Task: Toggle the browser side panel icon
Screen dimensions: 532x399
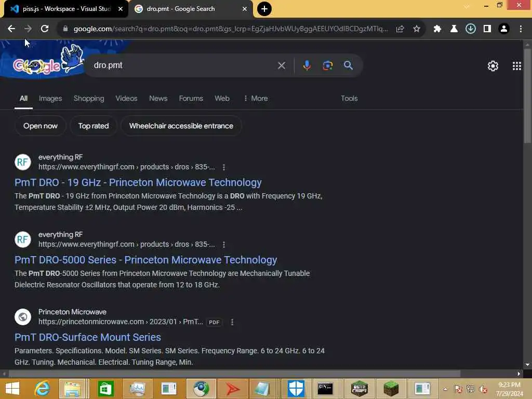Action: 487,29
